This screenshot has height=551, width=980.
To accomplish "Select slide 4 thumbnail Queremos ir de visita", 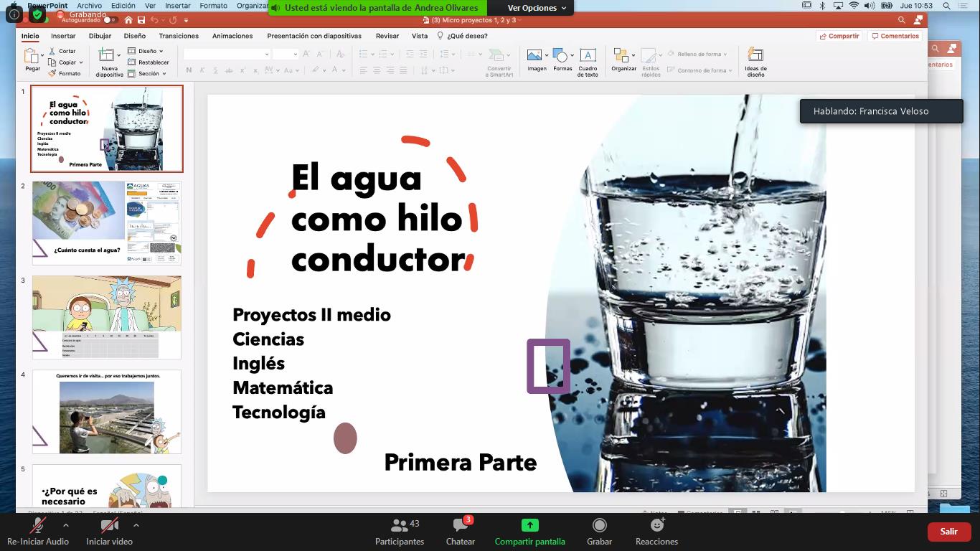I will pos(107,412).
